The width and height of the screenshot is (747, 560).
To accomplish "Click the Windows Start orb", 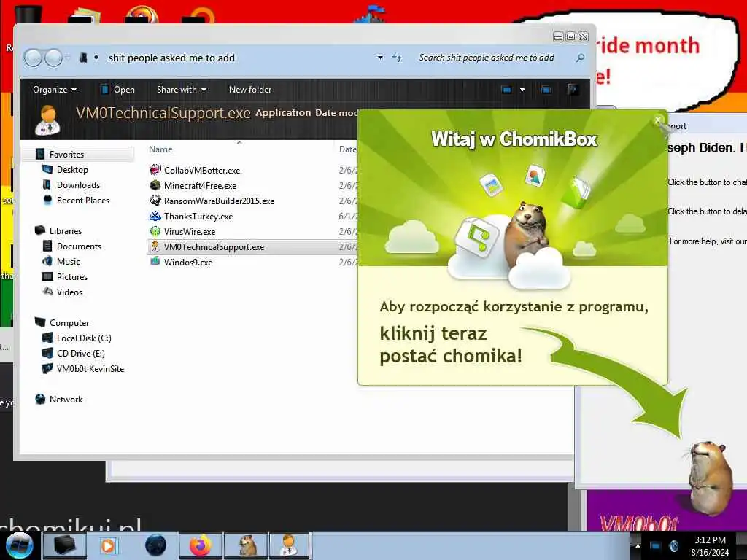I will tap(19, 545).
